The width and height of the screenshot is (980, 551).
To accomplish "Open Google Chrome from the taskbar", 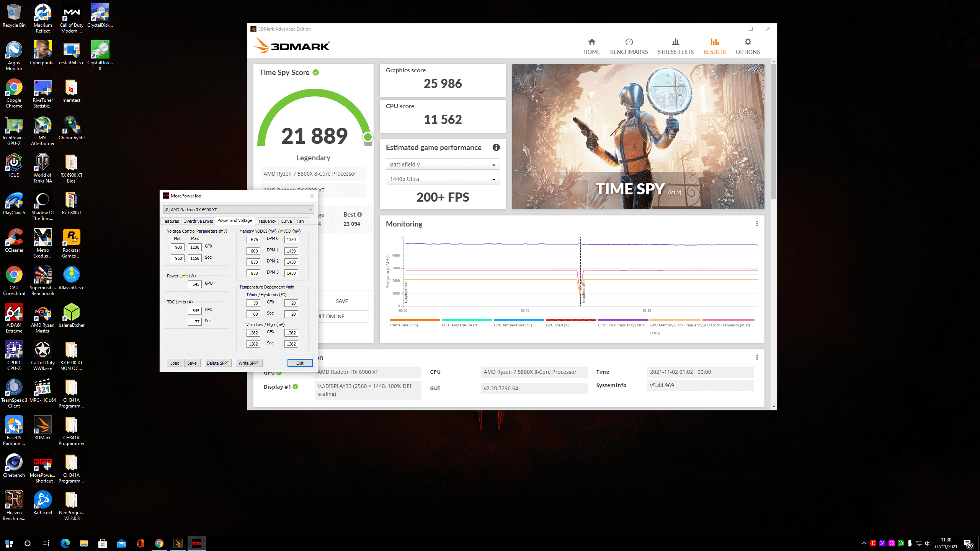I will (x=159, y=543).
